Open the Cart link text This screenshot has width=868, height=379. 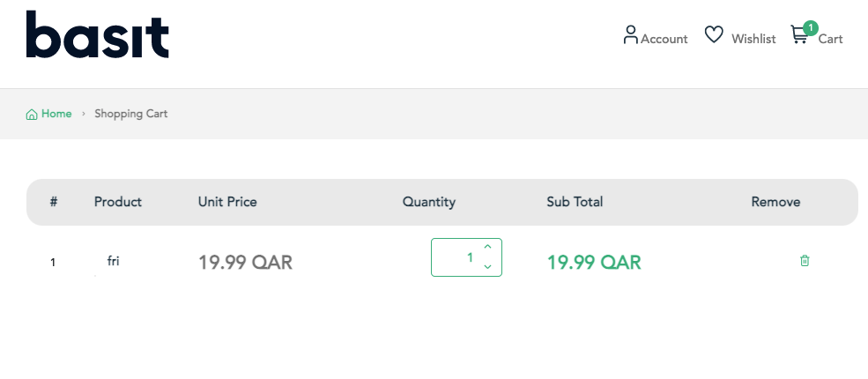coord(830,39)
